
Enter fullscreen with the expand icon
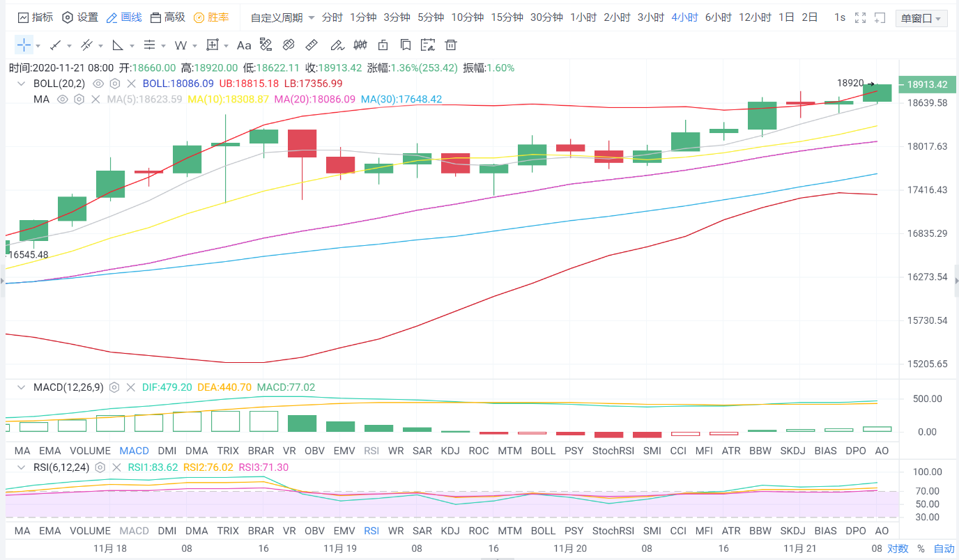click(860, 17)
